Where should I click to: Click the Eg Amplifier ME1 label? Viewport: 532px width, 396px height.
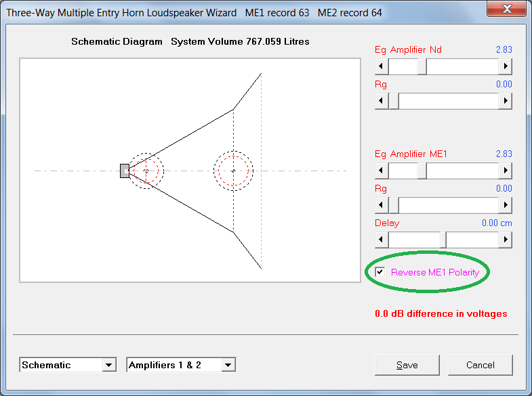coord(411,154)
